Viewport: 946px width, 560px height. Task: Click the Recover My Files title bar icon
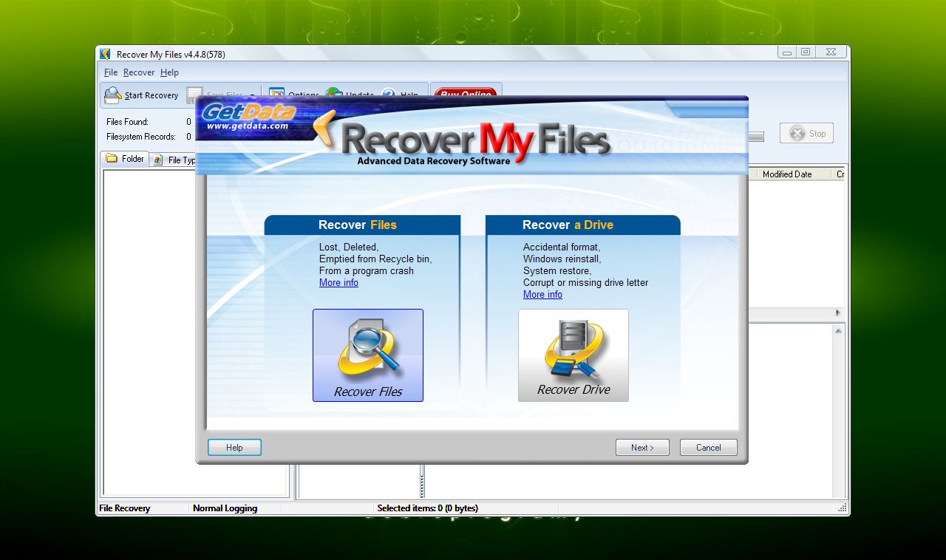pyautogui.click(x=106, y=54)
